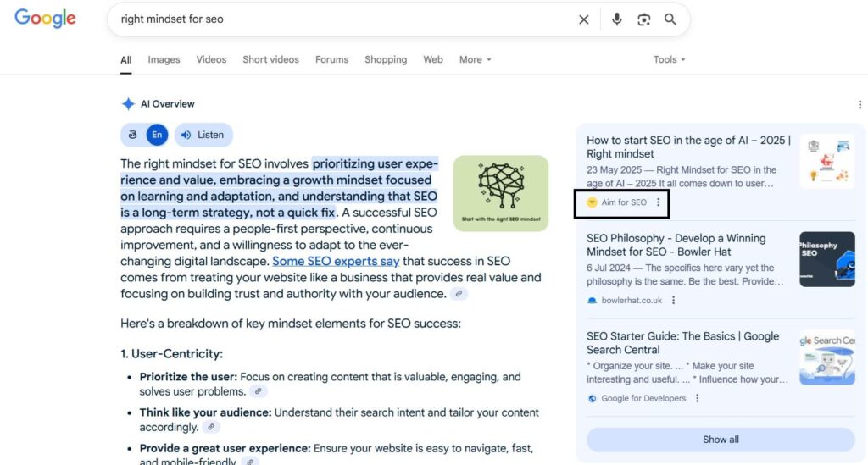Screen dimensions: 868x465
Task: Open the AI Overview three-dot options menu
Action: (x=860, y=104)
